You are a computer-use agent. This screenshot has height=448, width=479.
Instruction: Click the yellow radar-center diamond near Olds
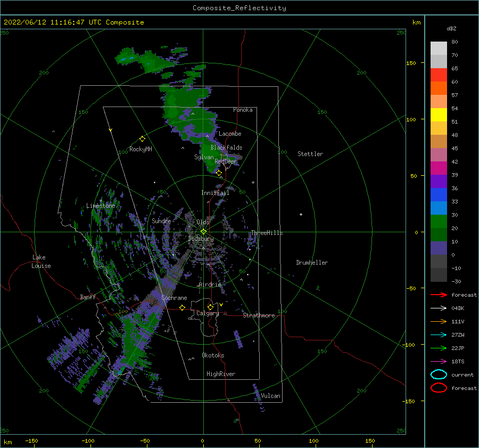click(x=203, y=232)
